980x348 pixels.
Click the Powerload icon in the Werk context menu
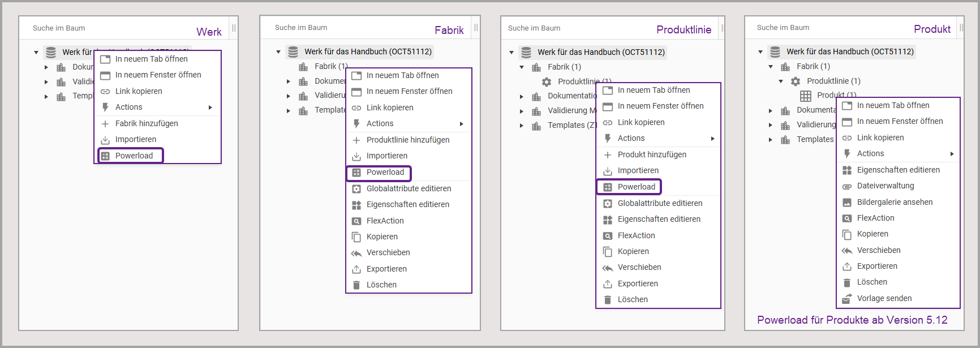pos(105,156)
